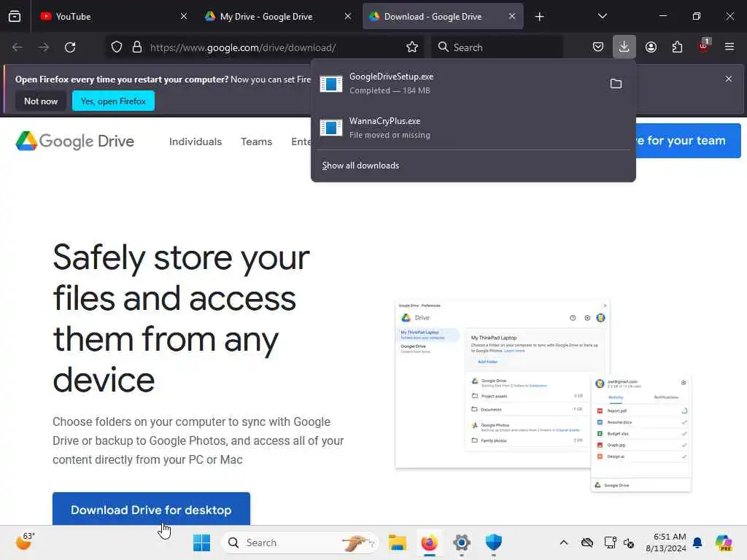Screen dimensions: 747x560
Task: Open network status tray icon
Action: tap(610, 542)
